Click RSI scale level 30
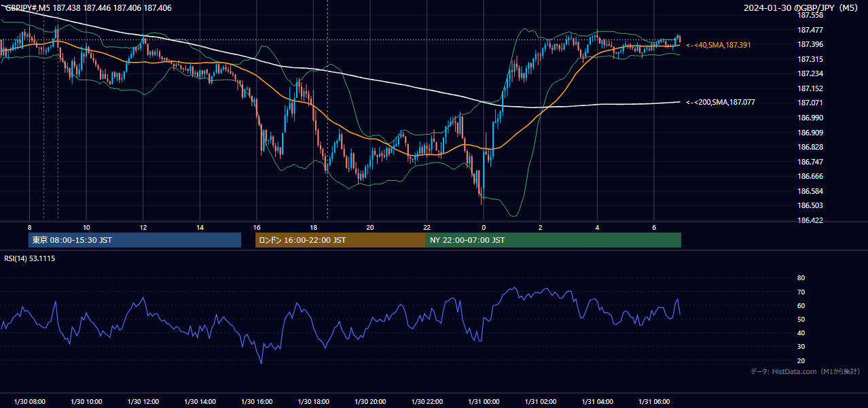 click(801, 347)
